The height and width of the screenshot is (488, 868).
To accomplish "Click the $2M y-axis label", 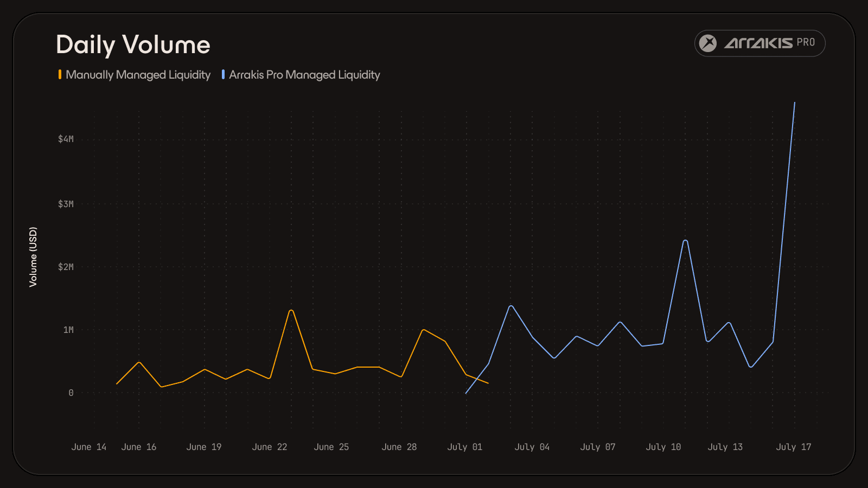I will [x=66, y=267].
